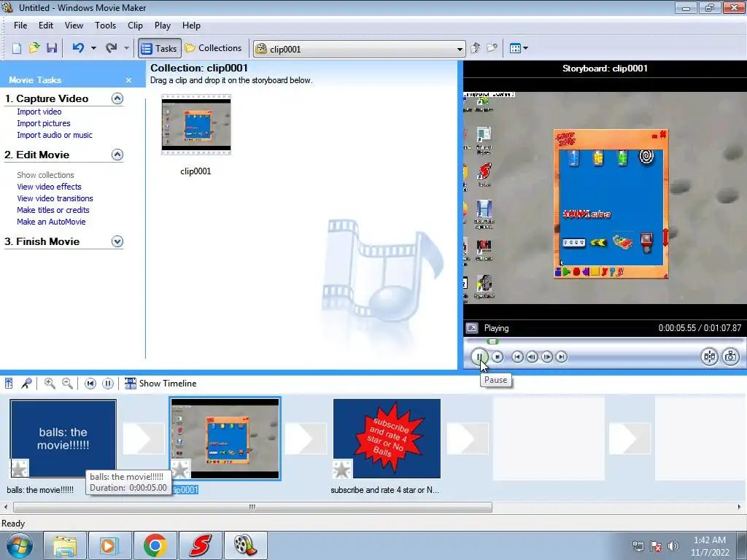The width and height of the screenshot is (747, 560).
Task: Click the preview seek bar position marker
Action: 492,341
